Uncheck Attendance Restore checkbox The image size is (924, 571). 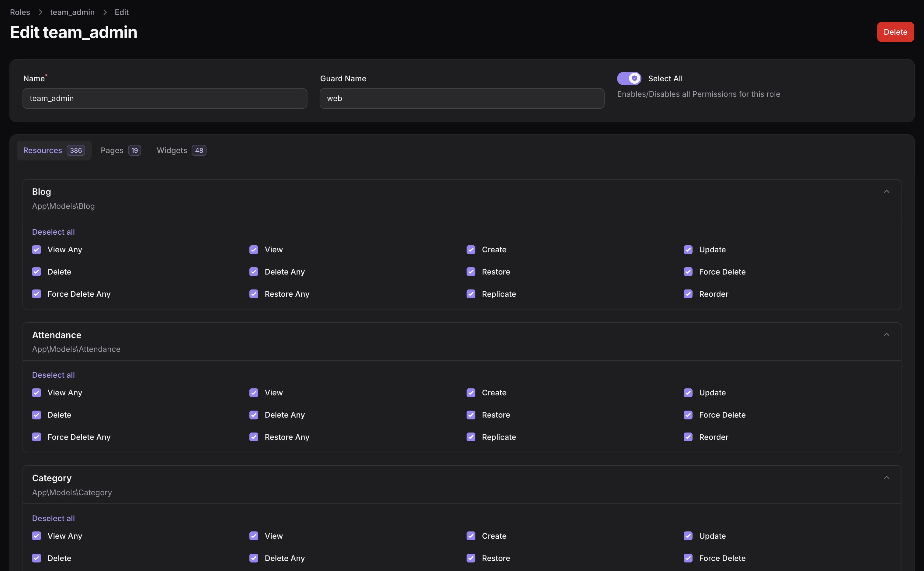471,415
